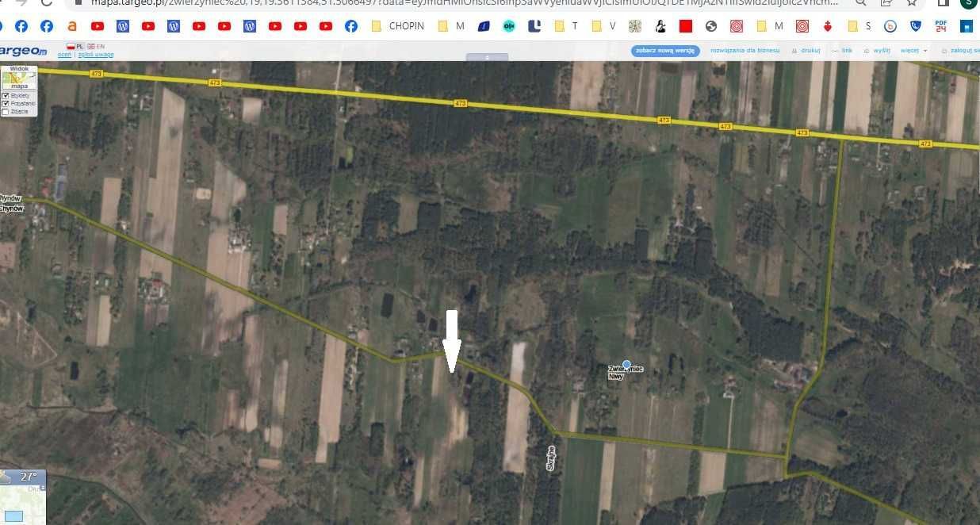The height and width of the screenshot is (525, 980).
Task: Expand the więcej dropdown menu
Action: click(x=913, y=50)
